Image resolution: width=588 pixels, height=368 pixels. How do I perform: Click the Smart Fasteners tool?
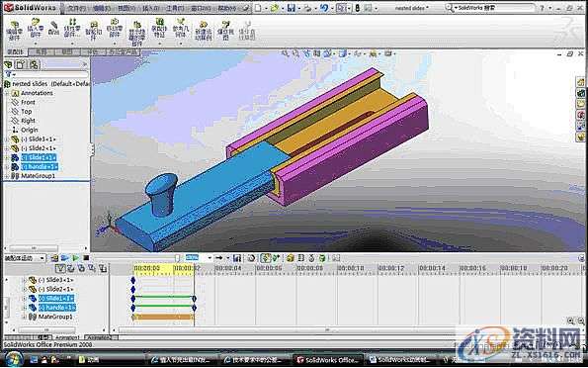93,30
